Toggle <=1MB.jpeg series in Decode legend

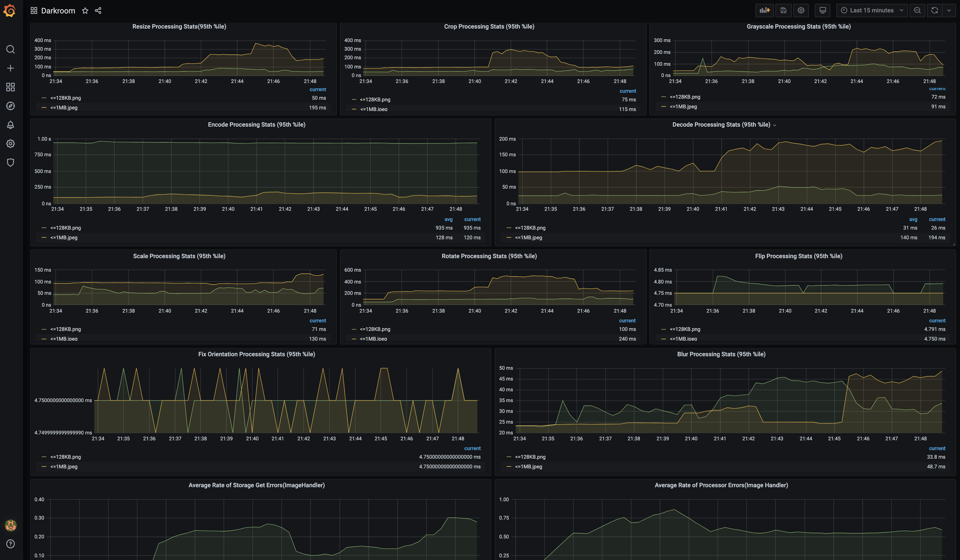pyautogui.click(x=528, y=237)
